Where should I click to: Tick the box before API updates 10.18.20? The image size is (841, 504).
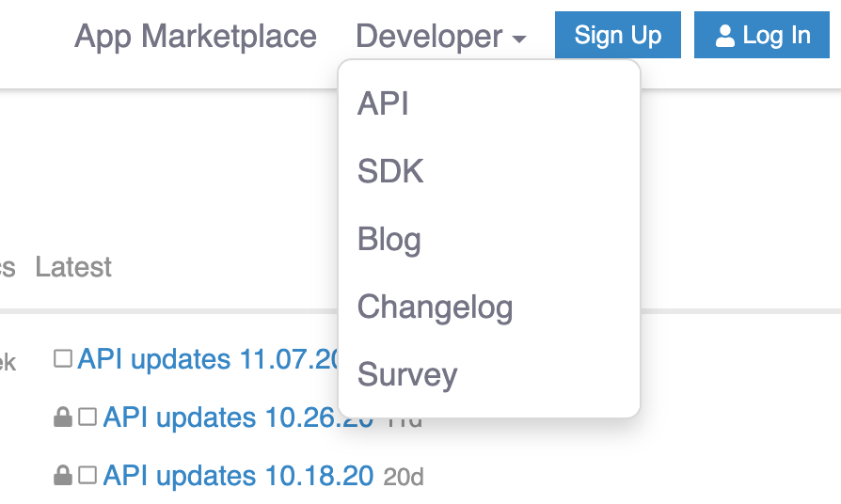pos(87,476)
